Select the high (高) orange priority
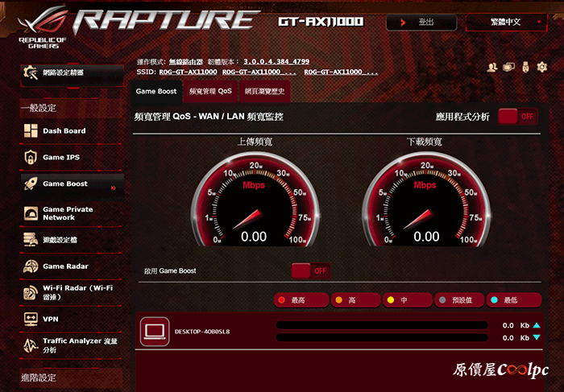This screenshot has width=564, height=392. [355, 300]
